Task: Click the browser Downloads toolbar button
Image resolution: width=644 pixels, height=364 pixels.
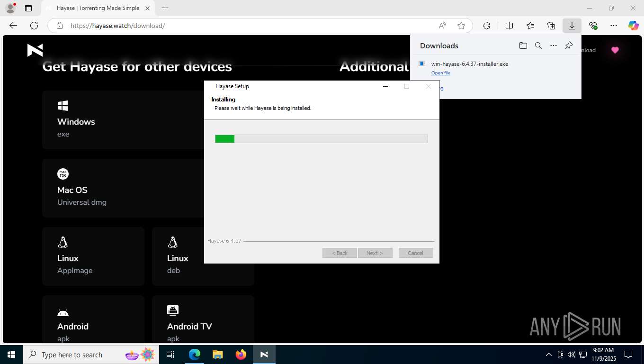Action: pyautogui.click(x=572, y=26)
